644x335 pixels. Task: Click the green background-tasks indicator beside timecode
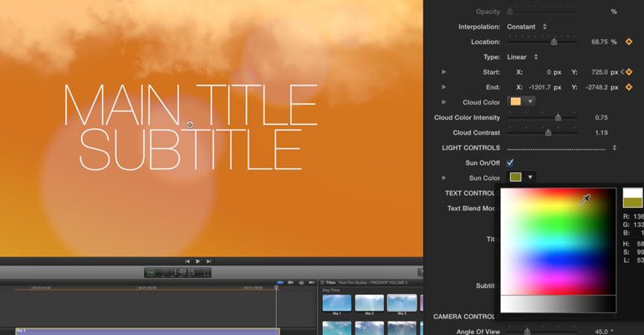tap(151, 272)
